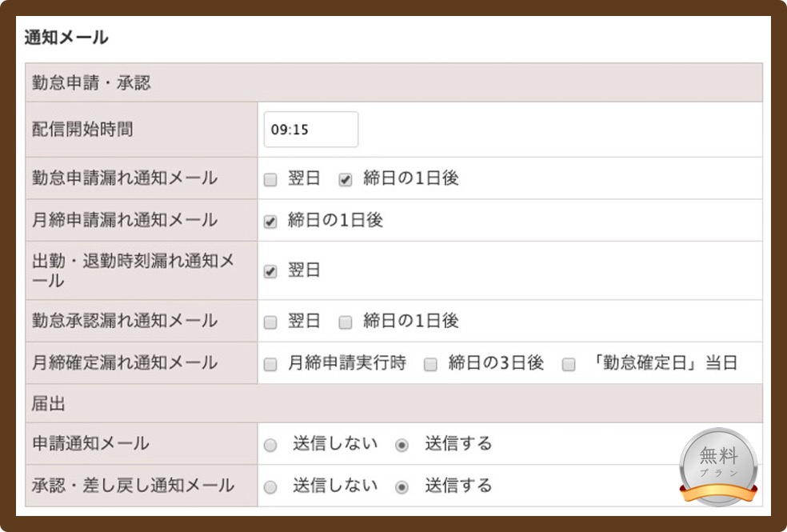Uncheck 締日の1日後 for 勤怠申請漏れ通知メール
Screen dimensions: 787x532
pyautogui.click(x=346, y=180)
